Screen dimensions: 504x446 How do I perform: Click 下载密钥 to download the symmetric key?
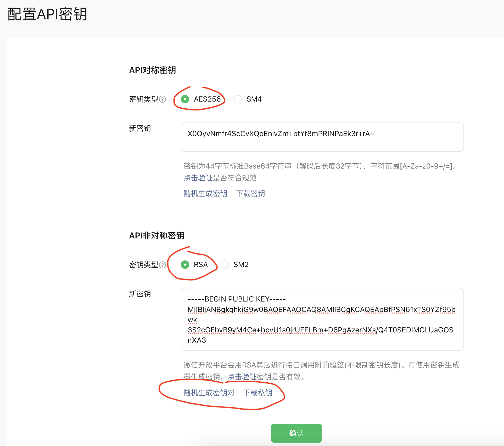pyautogui.click(x=250, y=193)
